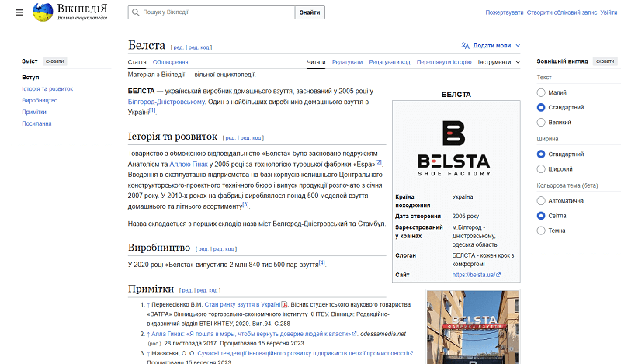Select the Темна color theme
This screenshot has height=364, width=621.
pos(541,231)
